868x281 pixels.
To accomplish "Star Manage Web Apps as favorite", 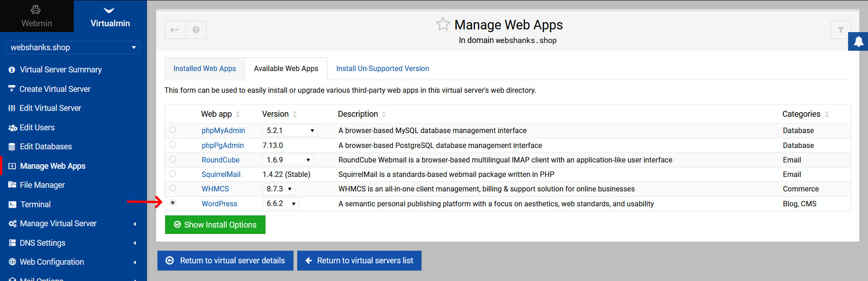I will click(443, 24).
